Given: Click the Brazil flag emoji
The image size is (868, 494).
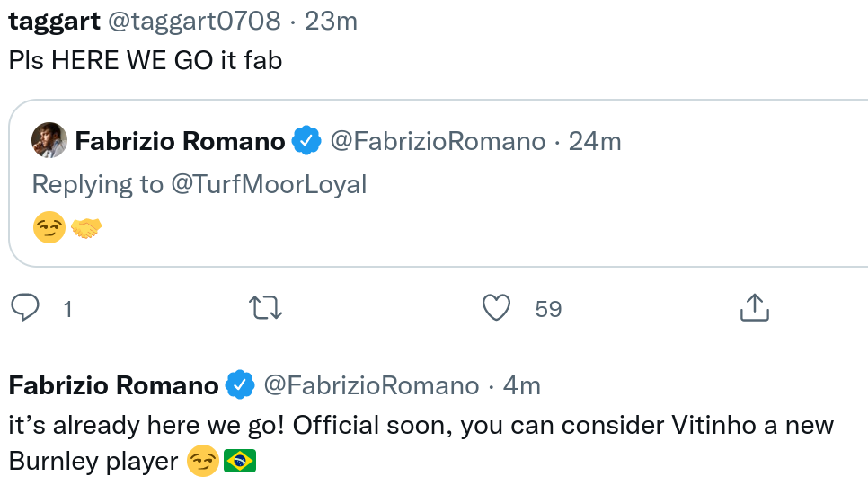Looking at the screenshot, I should click(239, 462).
